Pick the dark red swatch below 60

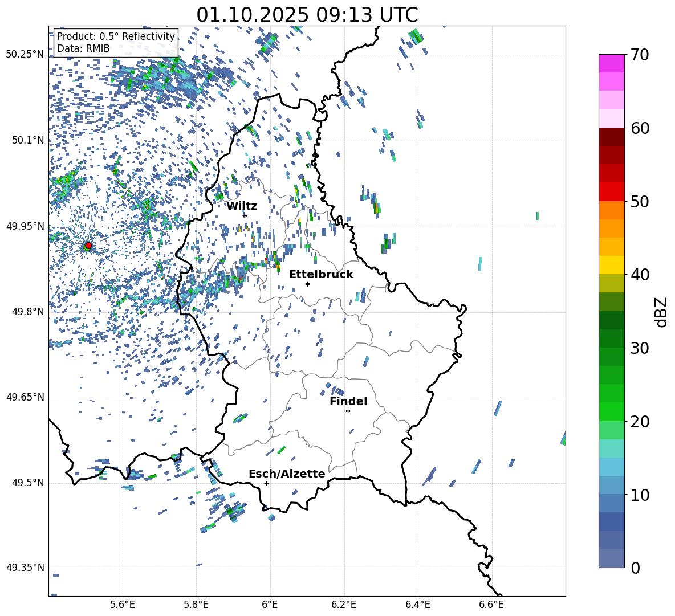pyautogui.click(x=611, y=137)
